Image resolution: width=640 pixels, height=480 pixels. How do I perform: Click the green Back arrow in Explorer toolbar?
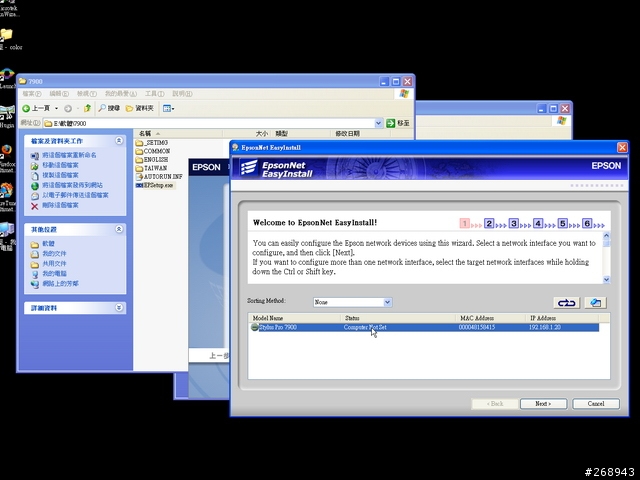tap(26, 108)
